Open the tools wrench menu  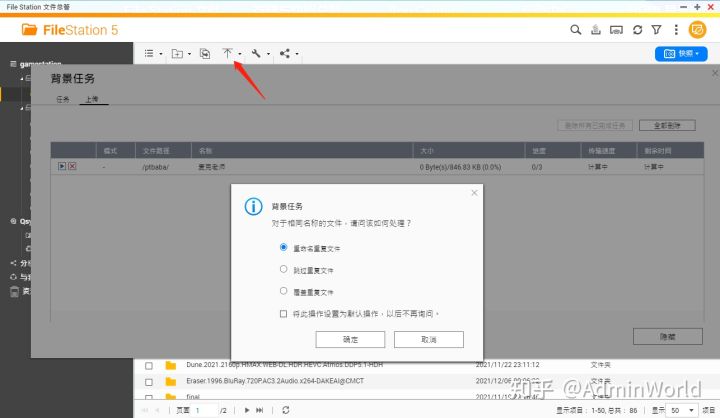pyautogui.click(x=260, y=53)
